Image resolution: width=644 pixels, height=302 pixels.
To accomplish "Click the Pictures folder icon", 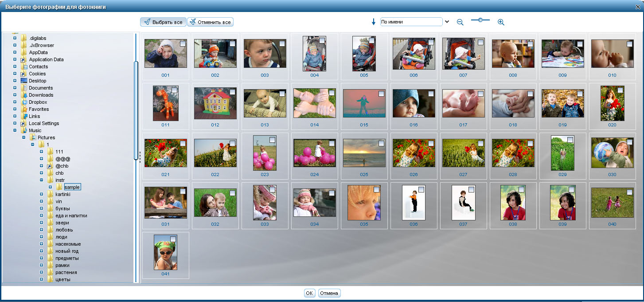I will pos(33,137).
